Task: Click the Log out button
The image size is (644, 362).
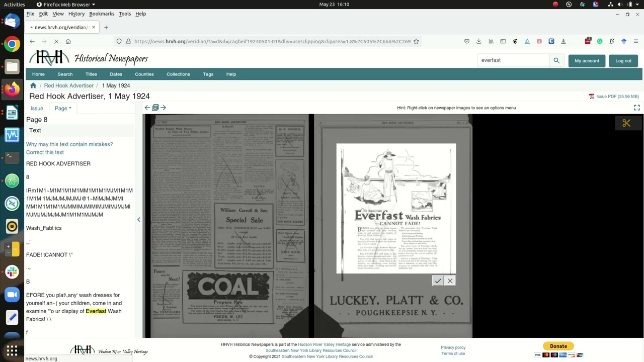Action: 623,61
